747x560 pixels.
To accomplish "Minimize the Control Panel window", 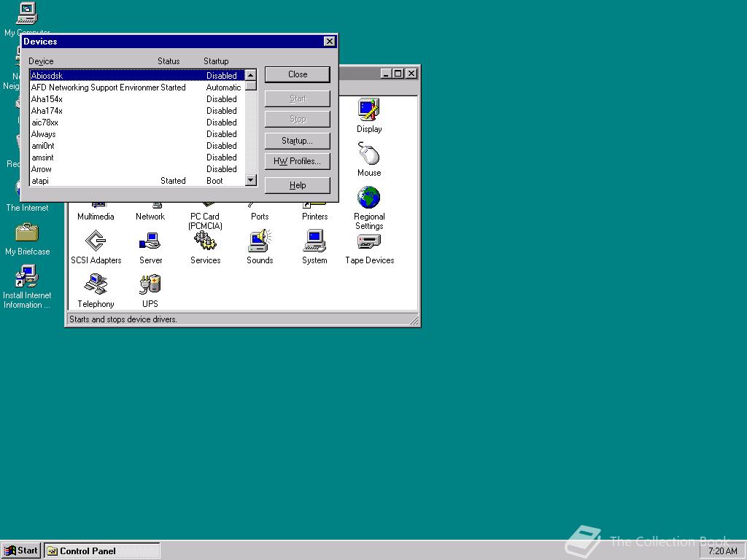I will point(387,74).
